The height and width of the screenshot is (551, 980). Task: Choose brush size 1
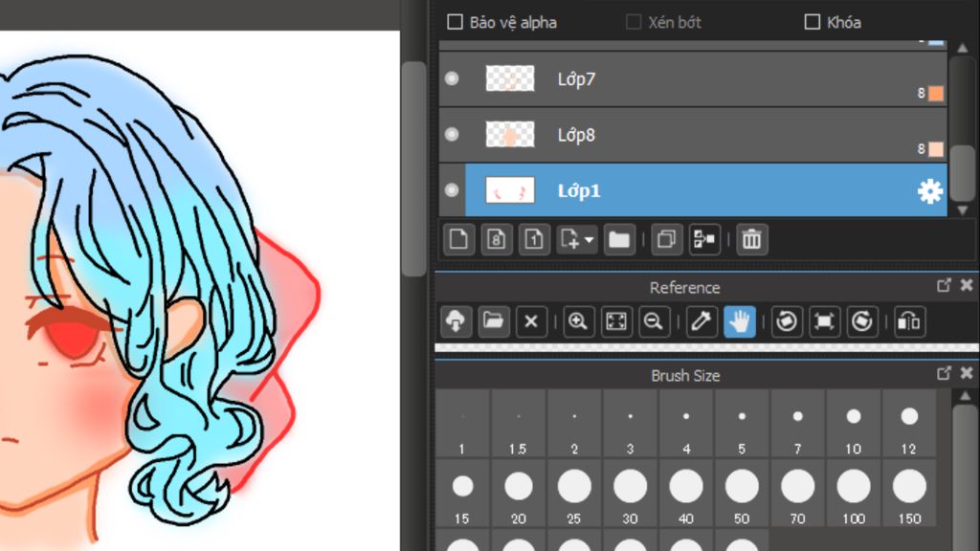coord(462,424)
